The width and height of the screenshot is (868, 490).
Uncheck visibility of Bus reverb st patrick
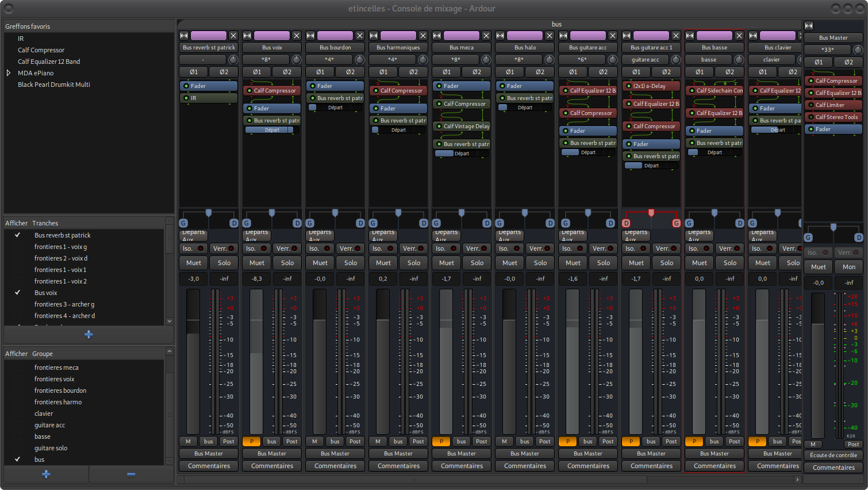click(18, 235)
